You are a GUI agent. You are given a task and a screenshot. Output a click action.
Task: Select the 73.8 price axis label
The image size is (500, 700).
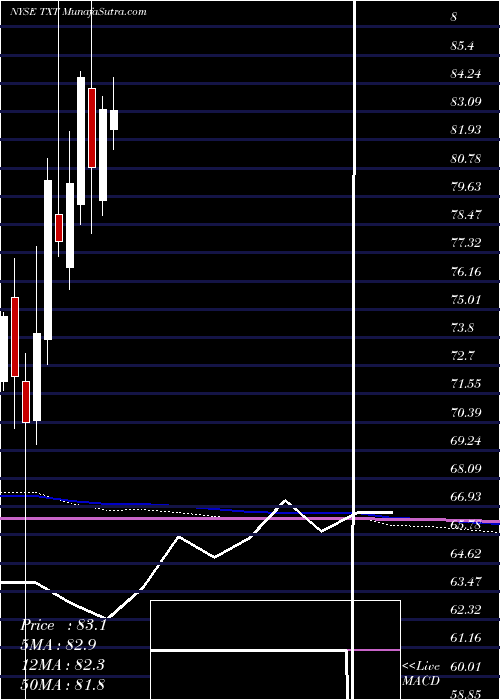(x=463, y=328)
